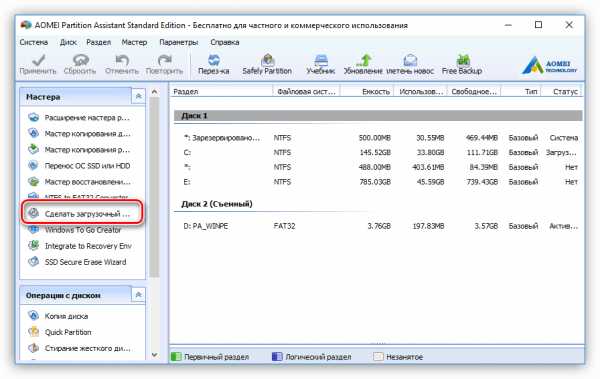Viewport: 600px width, 379px height.
Task: Open the Диск menu
Action: (x=68, y=42)
